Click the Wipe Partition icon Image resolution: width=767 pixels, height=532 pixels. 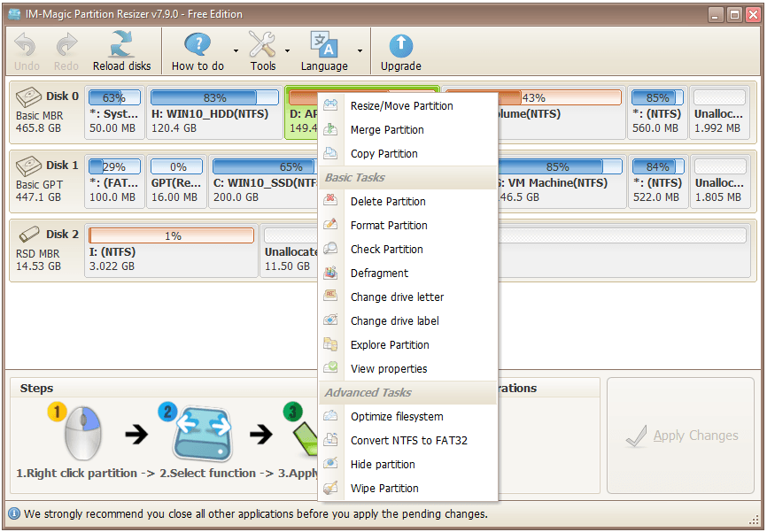[330, 488]
